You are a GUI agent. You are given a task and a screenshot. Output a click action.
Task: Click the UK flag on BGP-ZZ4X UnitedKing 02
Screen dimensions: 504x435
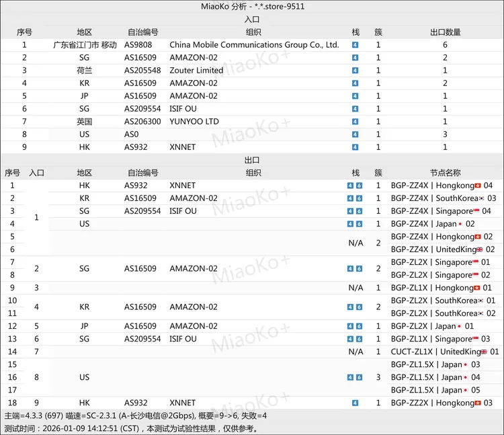point(479,249)
